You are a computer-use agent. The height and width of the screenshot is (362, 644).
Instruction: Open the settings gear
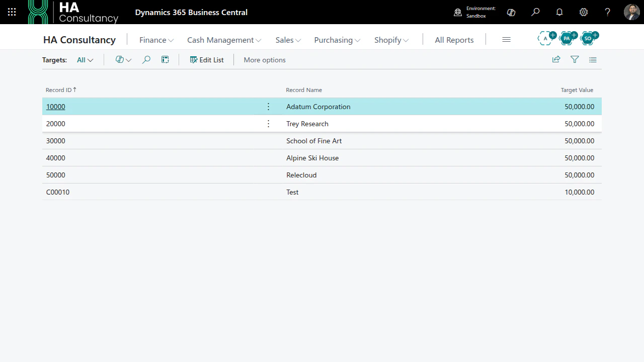point(584,12)
